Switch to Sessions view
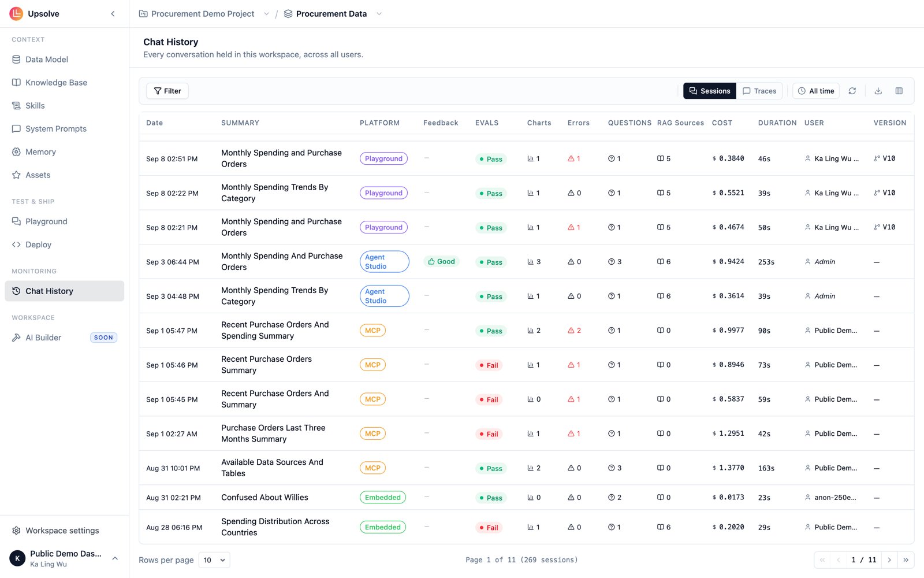This screenshot has width=924, height=578. click(710, 91)
